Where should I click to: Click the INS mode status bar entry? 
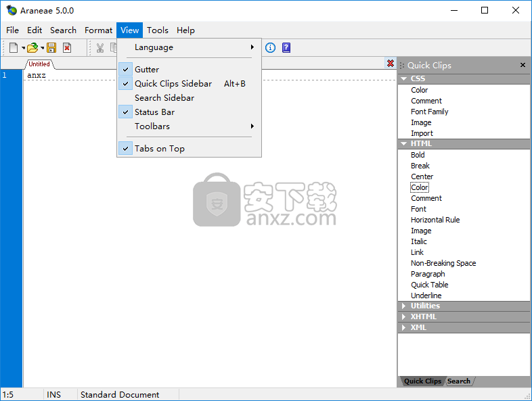click(x=53, y=394)
